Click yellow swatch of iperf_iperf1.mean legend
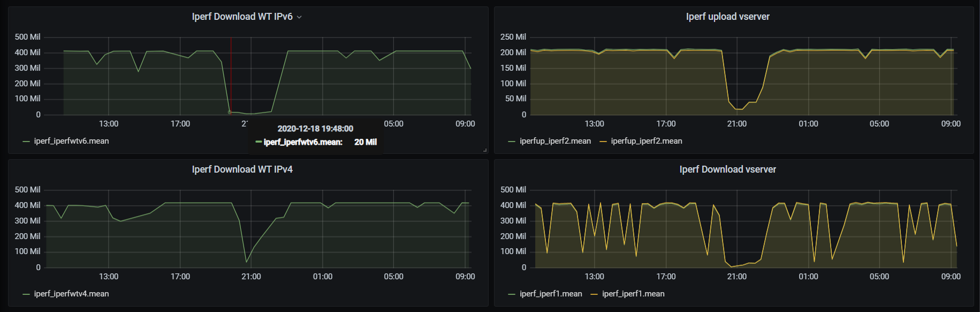980x312 pixels. 594,294
